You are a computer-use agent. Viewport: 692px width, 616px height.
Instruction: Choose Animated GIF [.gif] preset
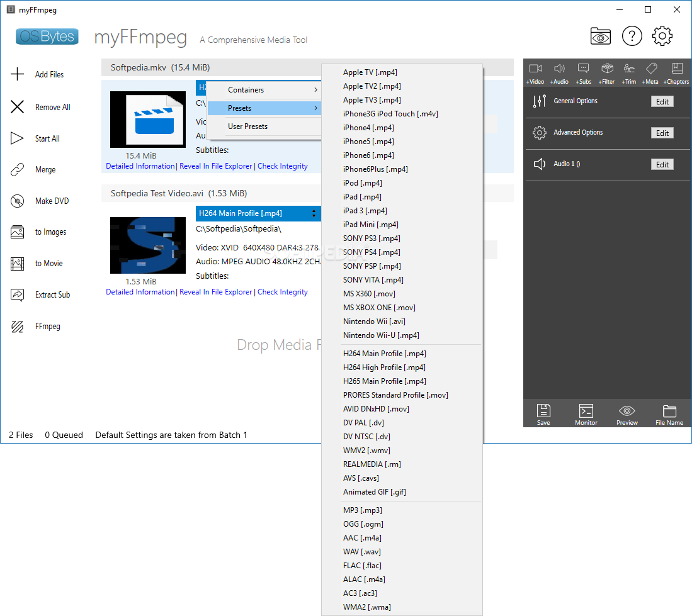(x=402, y=492)
